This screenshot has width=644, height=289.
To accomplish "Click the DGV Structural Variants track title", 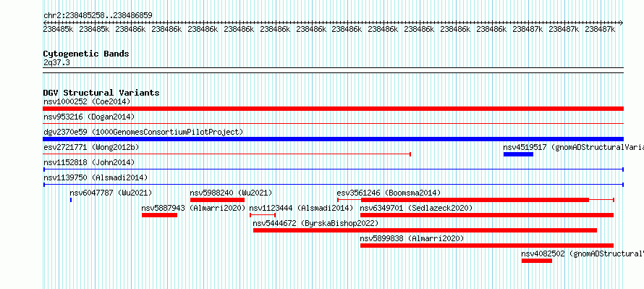I will tap(101, 93).
